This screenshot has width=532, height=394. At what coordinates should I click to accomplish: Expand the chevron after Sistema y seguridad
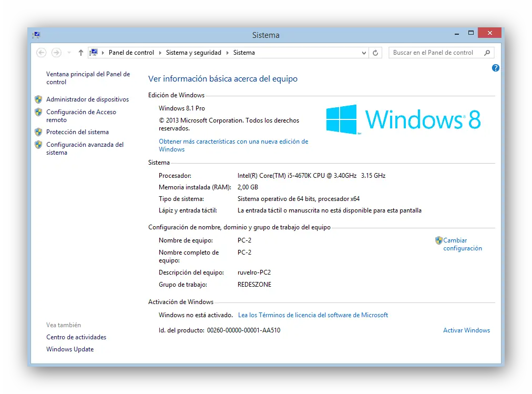pyautogui.click(x=227, y=53)
